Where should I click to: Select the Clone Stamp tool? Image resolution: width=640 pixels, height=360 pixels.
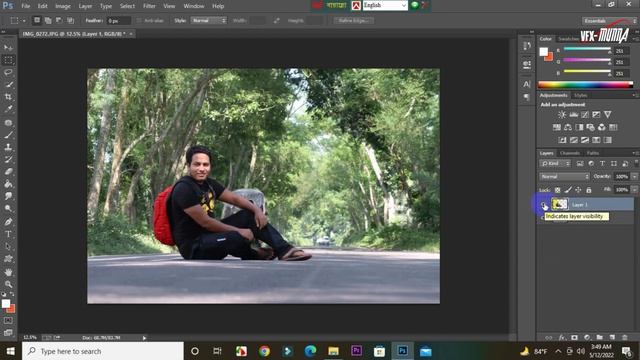[x=8, y=147]
